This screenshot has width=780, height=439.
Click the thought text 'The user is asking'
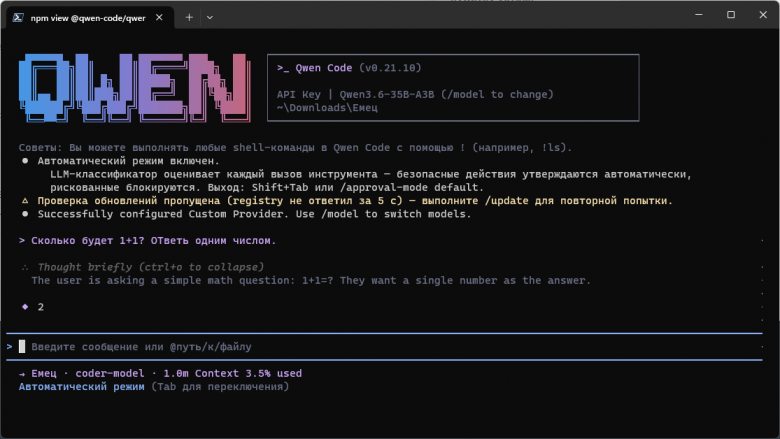pyautogui.click(x=311, y=280)
